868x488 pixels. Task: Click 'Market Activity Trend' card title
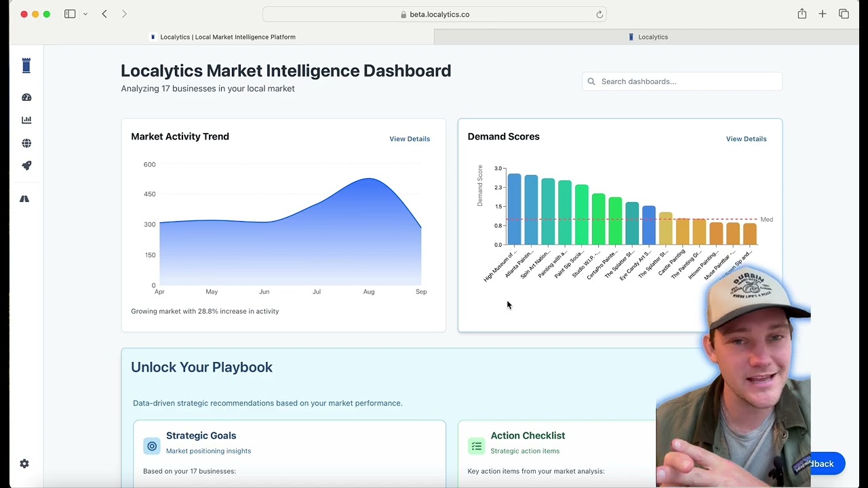(180, 136)
